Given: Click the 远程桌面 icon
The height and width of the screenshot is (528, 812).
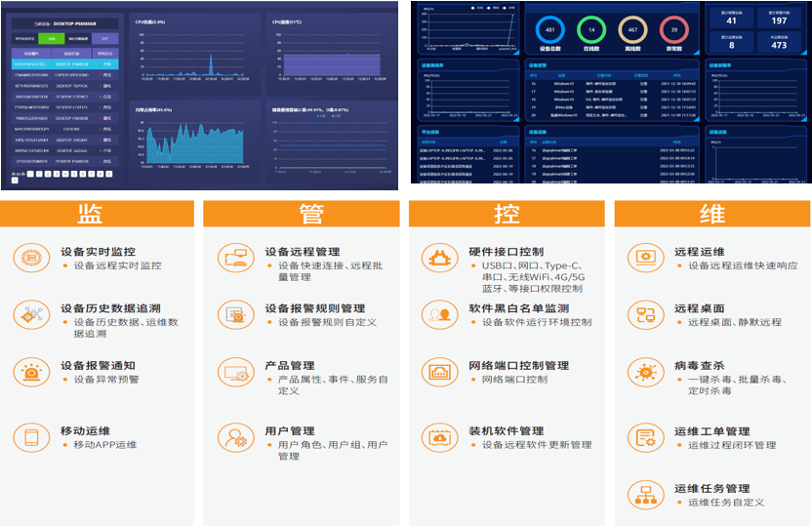Looking at the screenshot, I should (644, 314).
